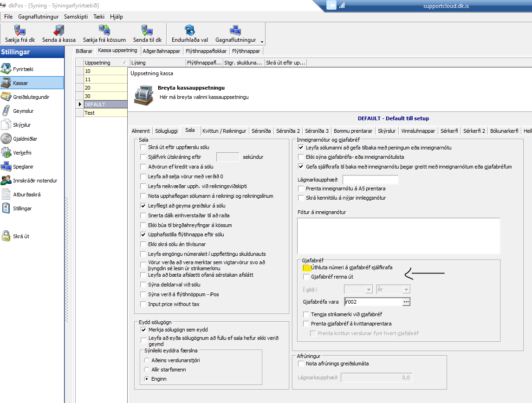Open the Tæki menu
The height and width of the screenshot is (403, 532).
[x=99, y=16]
